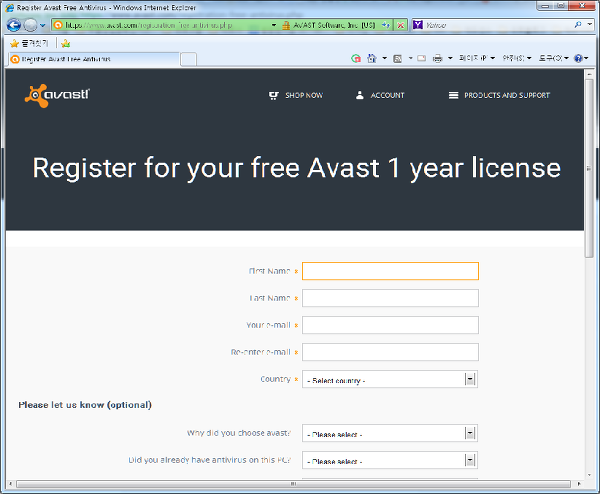Click 'Please let us know (optional)' text
This screenshot has width=600, height=494.
click(x=85, y=405)
